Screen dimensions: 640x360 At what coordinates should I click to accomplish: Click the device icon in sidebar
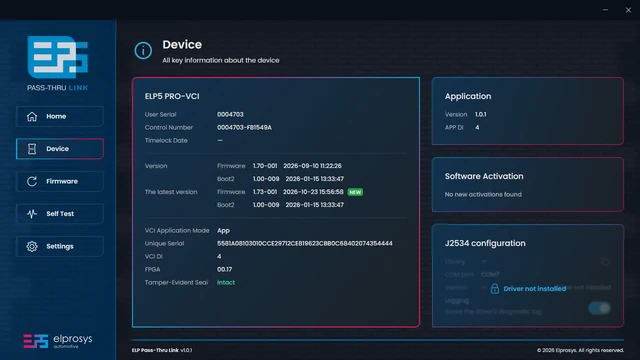[32, 149]
